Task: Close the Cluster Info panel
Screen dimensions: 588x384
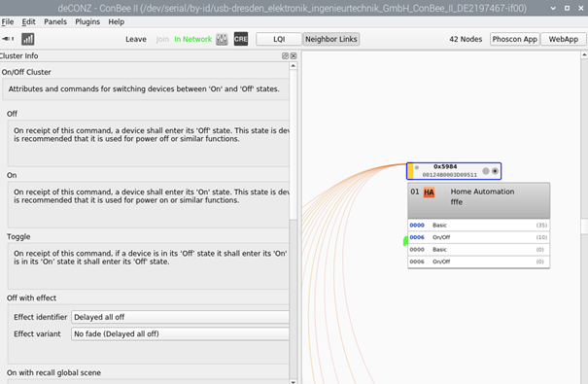Action: (x=294, y=55)
